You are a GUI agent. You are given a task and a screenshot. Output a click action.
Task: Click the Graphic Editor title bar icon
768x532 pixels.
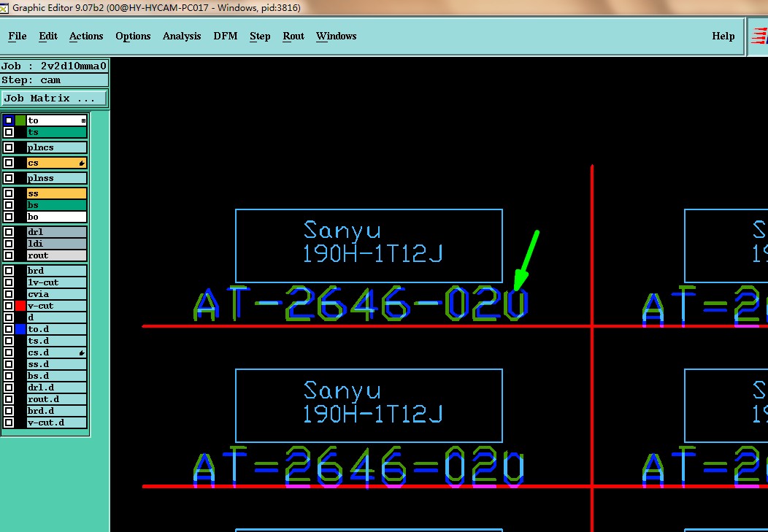tap(4, 7)
